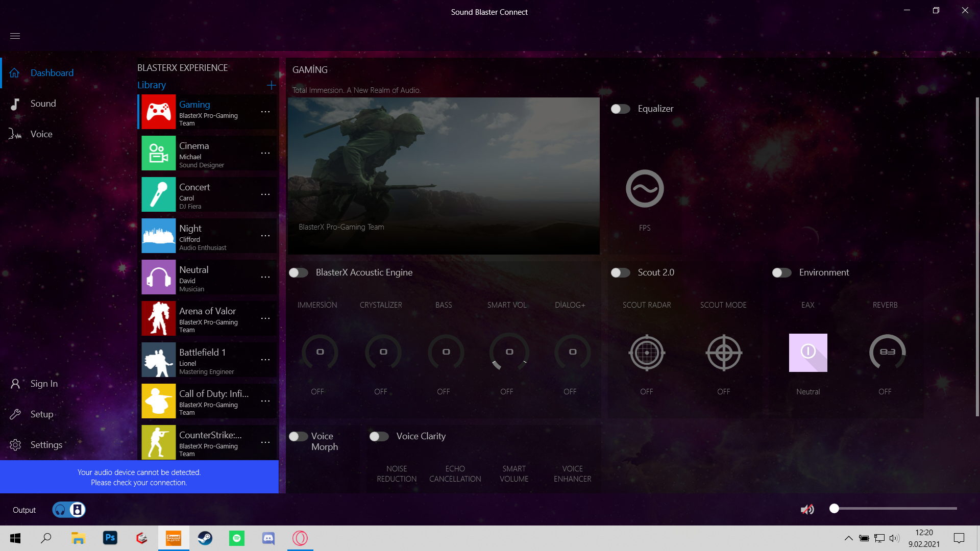Go to the Sound section
Viewport: 980px width, 551px height.
pos(43,104)
